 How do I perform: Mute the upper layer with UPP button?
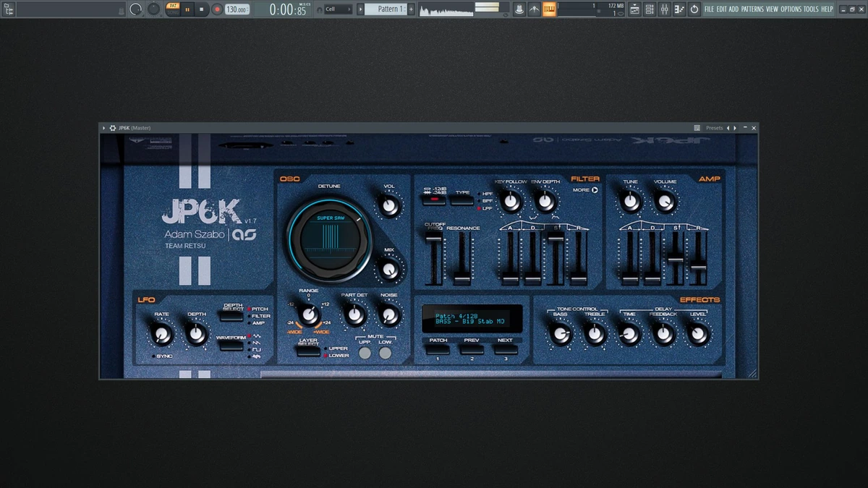365,353
